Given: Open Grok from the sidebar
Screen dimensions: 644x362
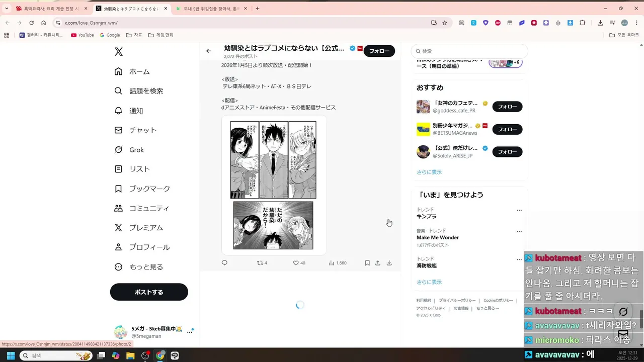Looking at the screenshot, I should pyautogui.click(x=130, y=150).
